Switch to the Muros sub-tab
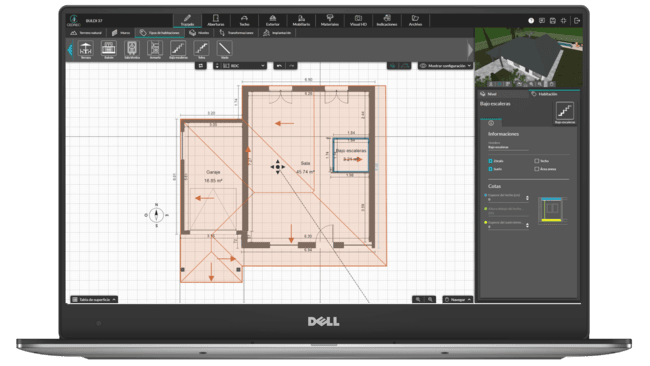 (121, 33)
